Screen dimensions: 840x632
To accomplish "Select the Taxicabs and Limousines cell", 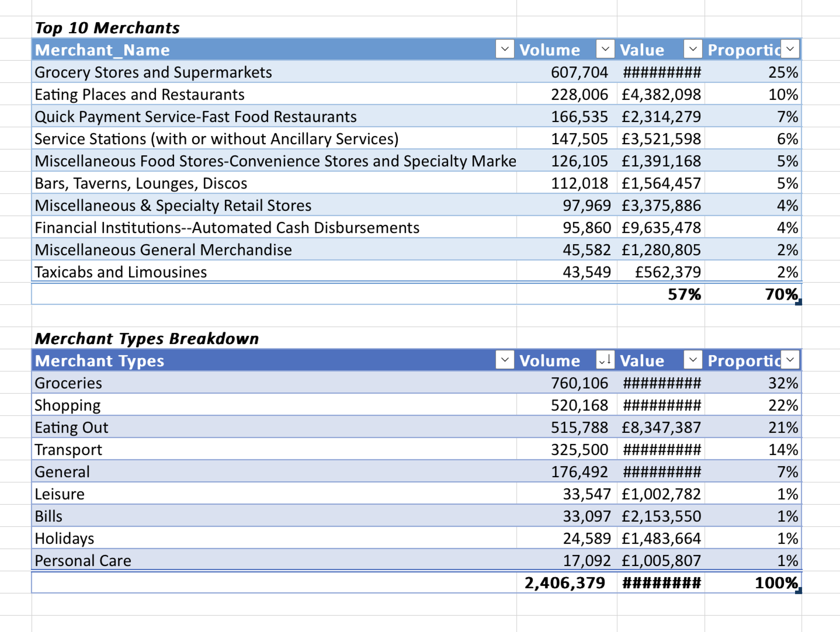I will click(x=121, y=272).
